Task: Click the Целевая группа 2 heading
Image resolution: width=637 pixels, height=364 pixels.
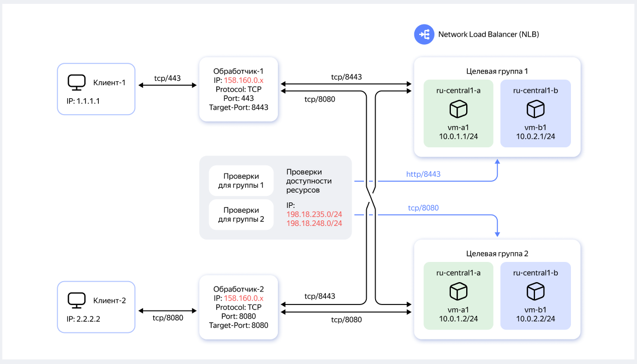Action: pos(497,254)
